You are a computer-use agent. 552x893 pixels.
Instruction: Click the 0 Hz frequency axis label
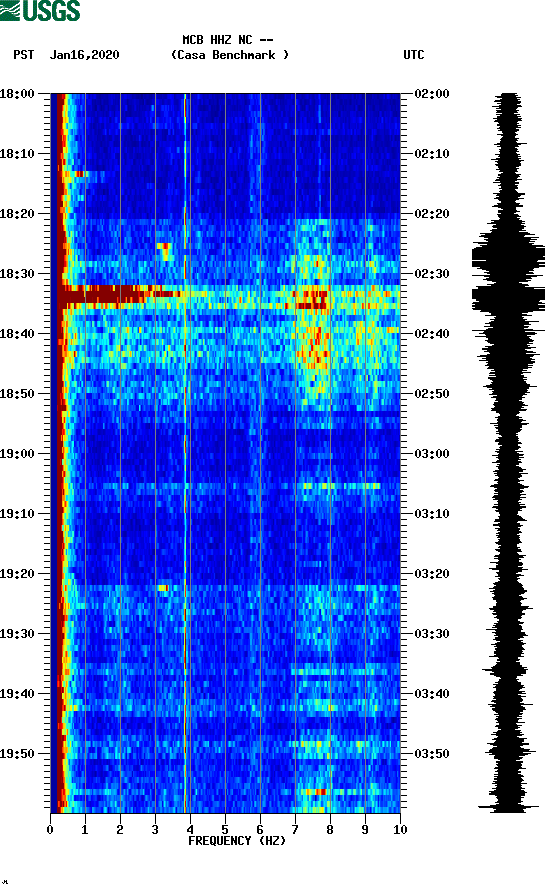tap(50, 830)
